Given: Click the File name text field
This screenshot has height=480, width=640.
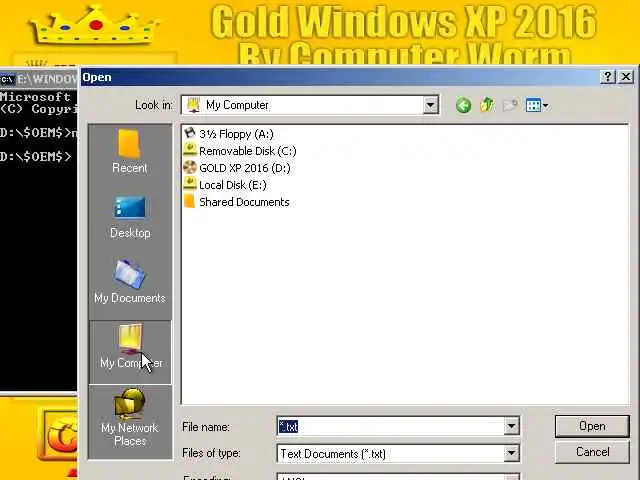Looking at the screenshot, I should tap(391, 427).
